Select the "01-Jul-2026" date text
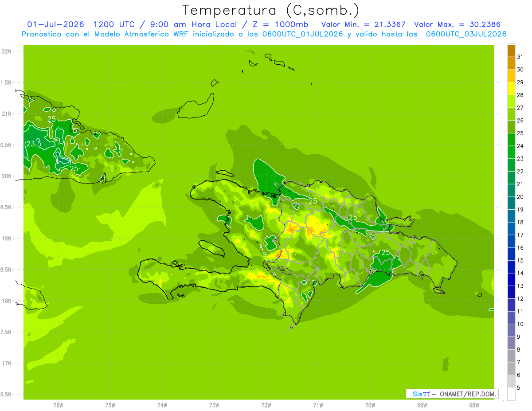 [56, 24]
